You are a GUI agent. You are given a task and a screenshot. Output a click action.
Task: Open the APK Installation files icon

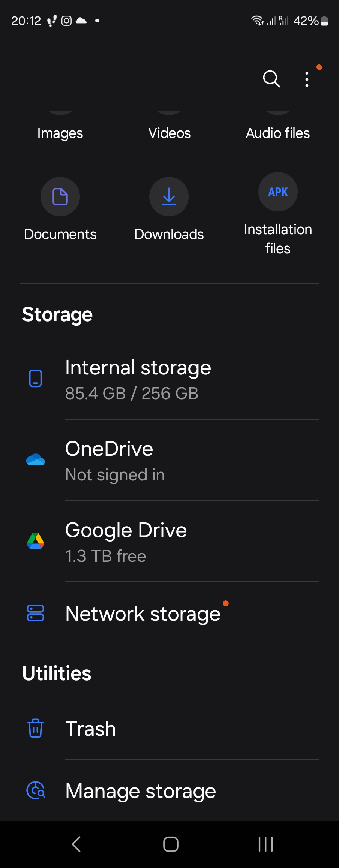pos(278,192)
